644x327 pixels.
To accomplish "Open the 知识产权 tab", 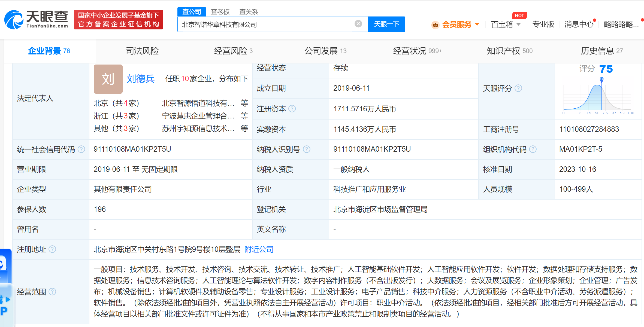I will pyautogui.click(x=510, y=51).
